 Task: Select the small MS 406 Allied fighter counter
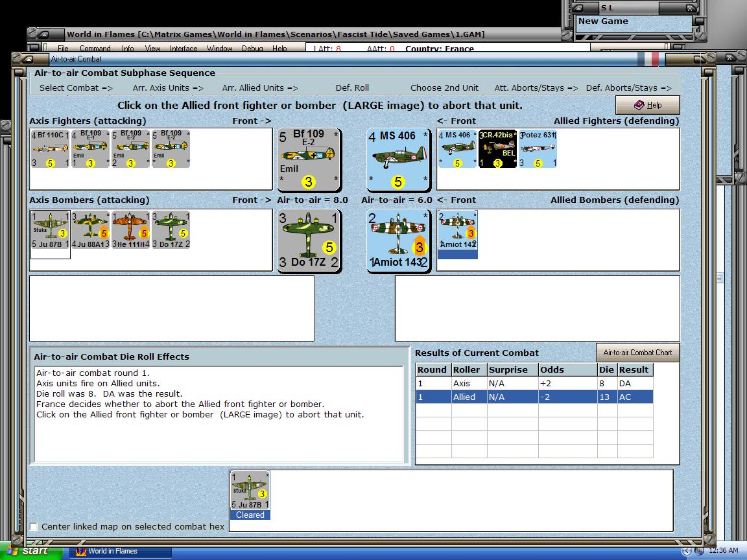pos(457,148)
